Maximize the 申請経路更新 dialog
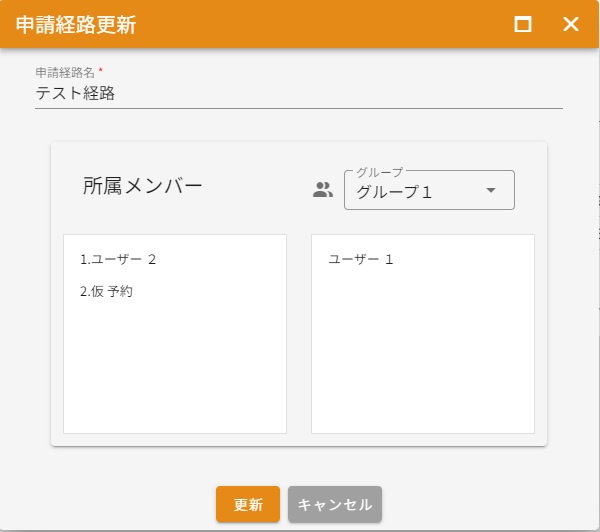 click(x=522, y=24)
